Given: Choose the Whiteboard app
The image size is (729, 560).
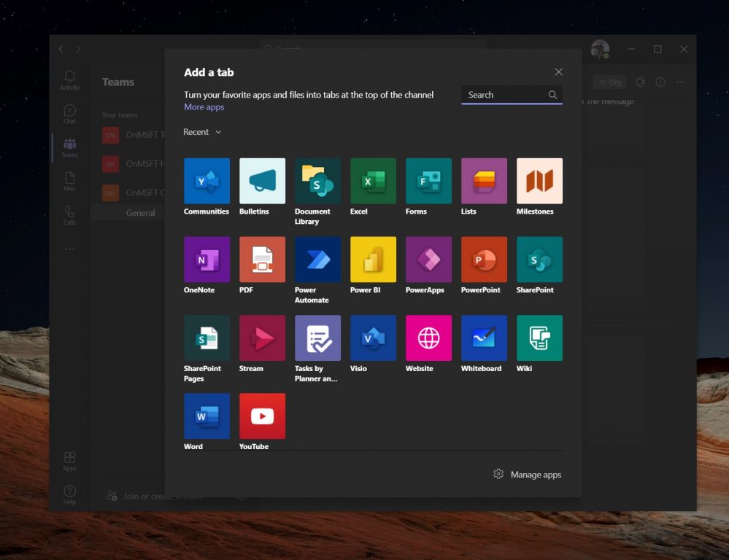Looking at the screenshot, I should tap(484, 338).
